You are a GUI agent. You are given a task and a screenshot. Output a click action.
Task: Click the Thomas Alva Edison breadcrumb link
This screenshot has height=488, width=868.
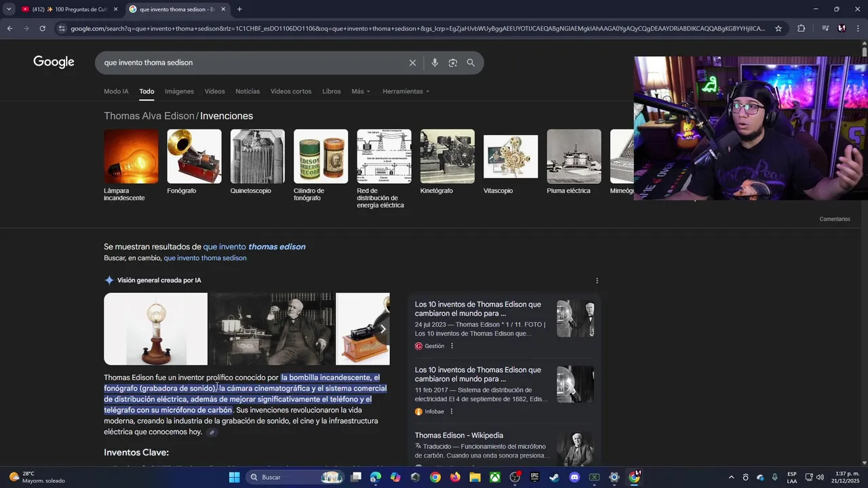(x=149, y=116)
